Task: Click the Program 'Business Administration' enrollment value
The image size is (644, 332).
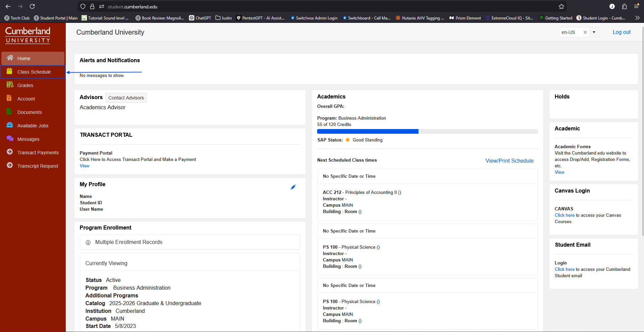Action: pos(142,288)
